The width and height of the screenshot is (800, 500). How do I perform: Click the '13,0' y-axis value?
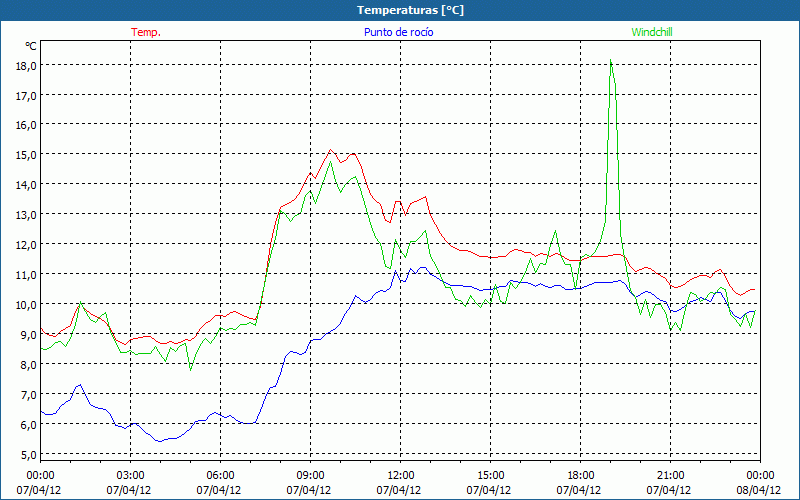pos(26,215)
